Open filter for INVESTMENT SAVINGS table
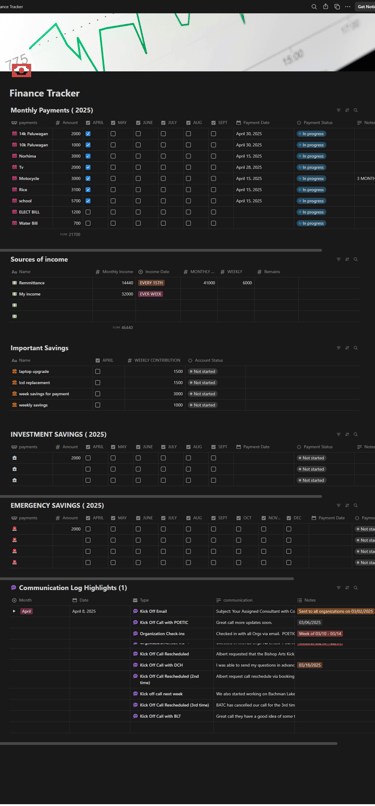375x806 pixels. (x=339, y=434)
